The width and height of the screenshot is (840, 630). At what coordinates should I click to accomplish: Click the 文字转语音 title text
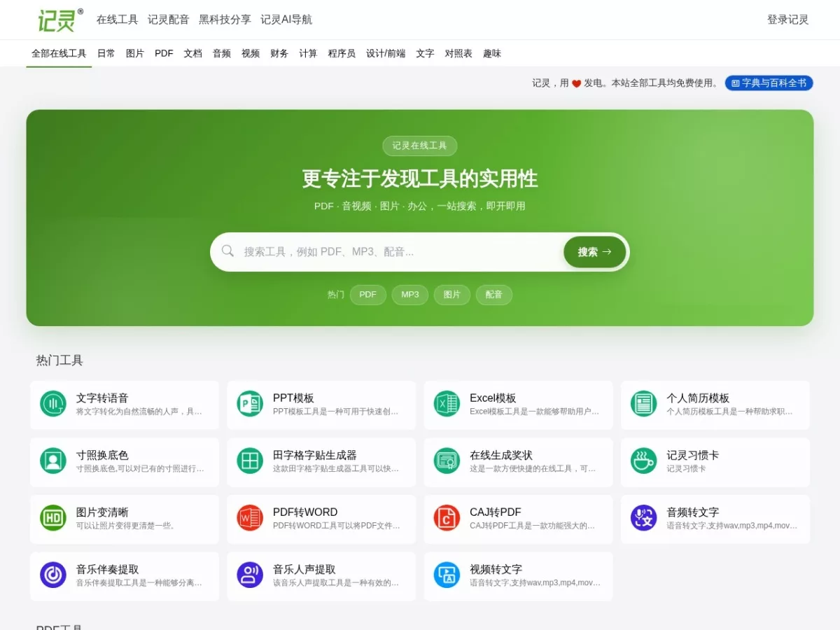coord(102,398)
